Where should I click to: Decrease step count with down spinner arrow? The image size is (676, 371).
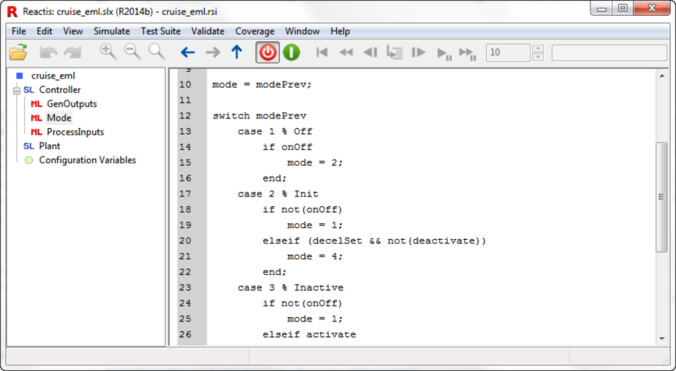[538, 57]
